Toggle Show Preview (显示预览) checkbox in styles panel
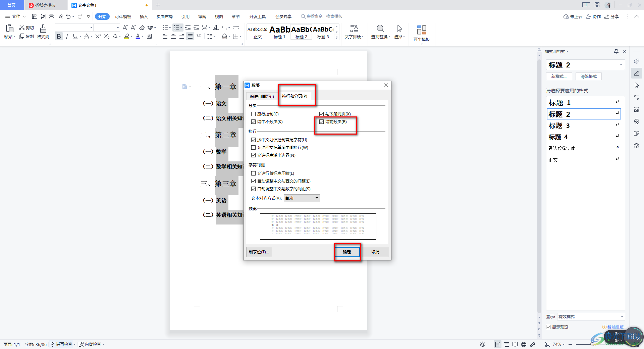Screen dimensions: 644x349 coord(548,327)
